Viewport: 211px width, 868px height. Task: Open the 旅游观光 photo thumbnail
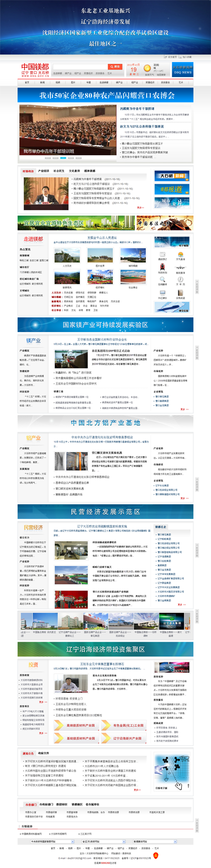pyautogui.click(x=67, y=277)
